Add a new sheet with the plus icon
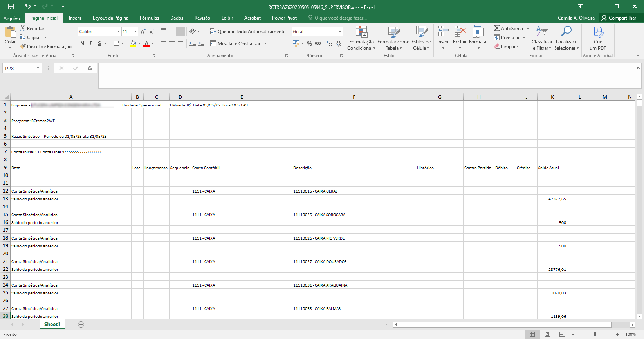Viewport: 644px width, 339px height. coord(81,325)
